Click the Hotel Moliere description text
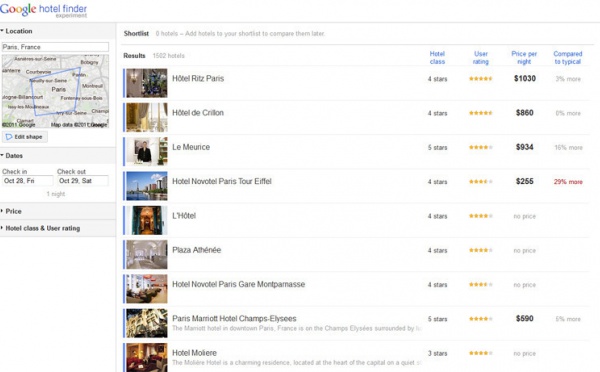This screenshot has height=372, width=600. coord(297,363)
